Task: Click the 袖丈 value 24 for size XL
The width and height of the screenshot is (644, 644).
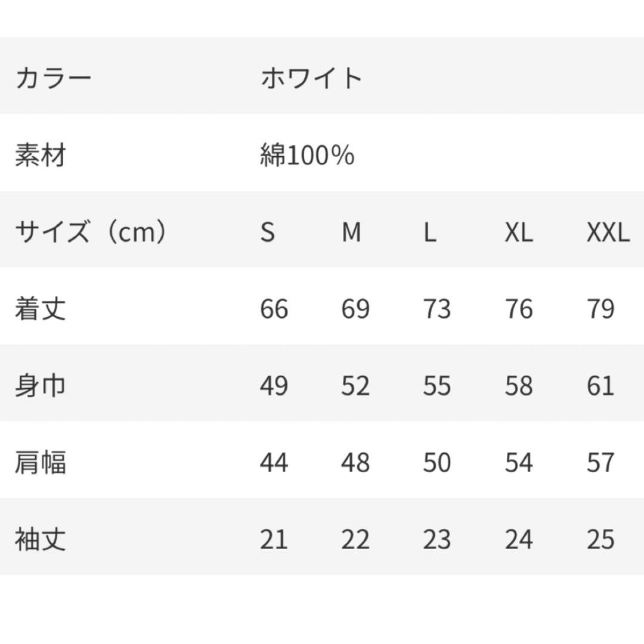Action: 518,540
